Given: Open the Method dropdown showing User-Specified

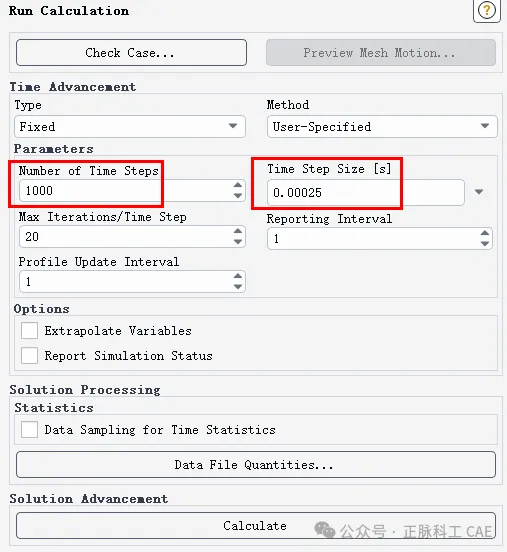Looking at the screenshot, I should pos(382,126).
